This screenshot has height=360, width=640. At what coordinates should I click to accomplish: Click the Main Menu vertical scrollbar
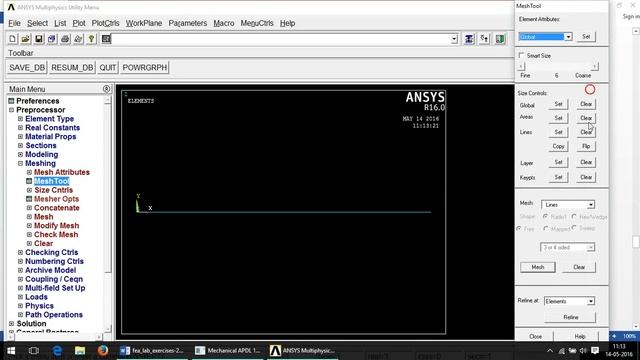click(108, 214)
